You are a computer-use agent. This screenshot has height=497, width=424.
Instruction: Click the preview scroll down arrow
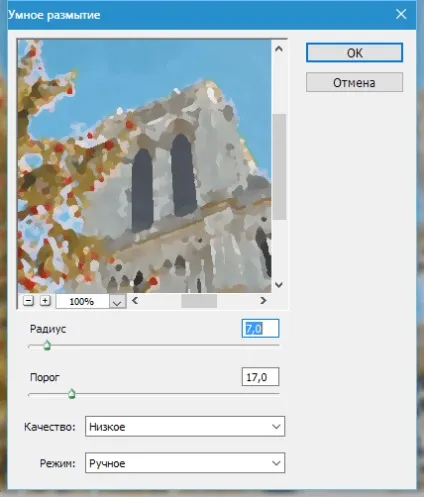point(279,285)
